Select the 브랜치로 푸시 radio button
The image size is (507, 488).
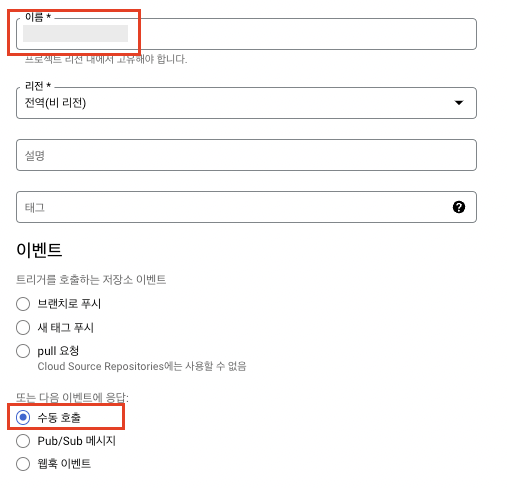tap(23, 304)
